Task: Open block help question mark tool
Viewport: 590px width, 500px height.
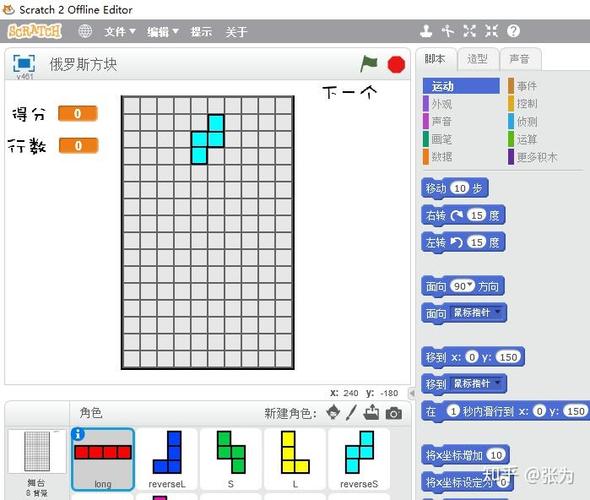Action: (x=513, y=31)
